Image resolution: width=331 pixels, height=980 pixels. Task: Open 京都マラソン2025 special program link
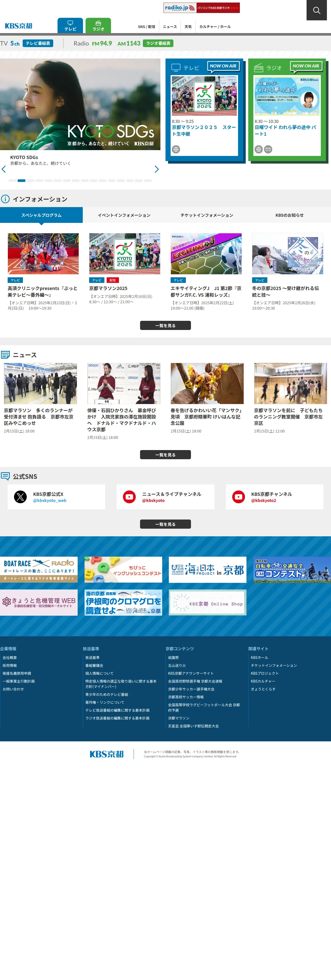tap(108, 288)
